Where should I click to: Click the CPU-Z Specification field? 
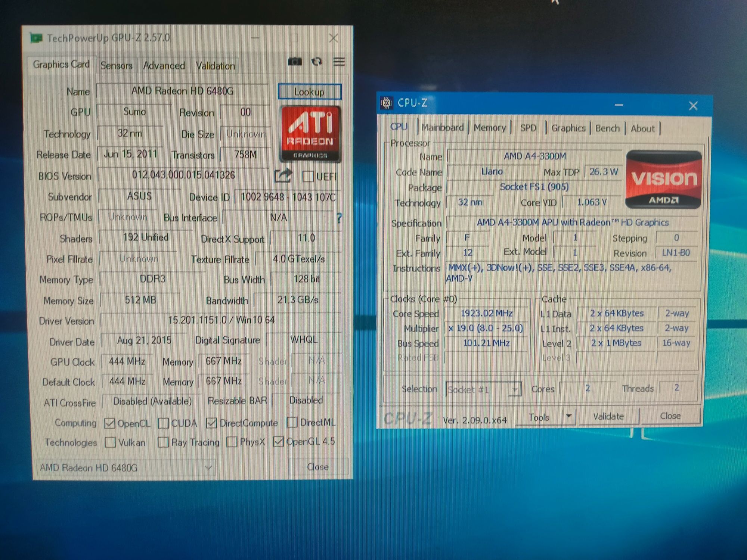tap(573, 223)
